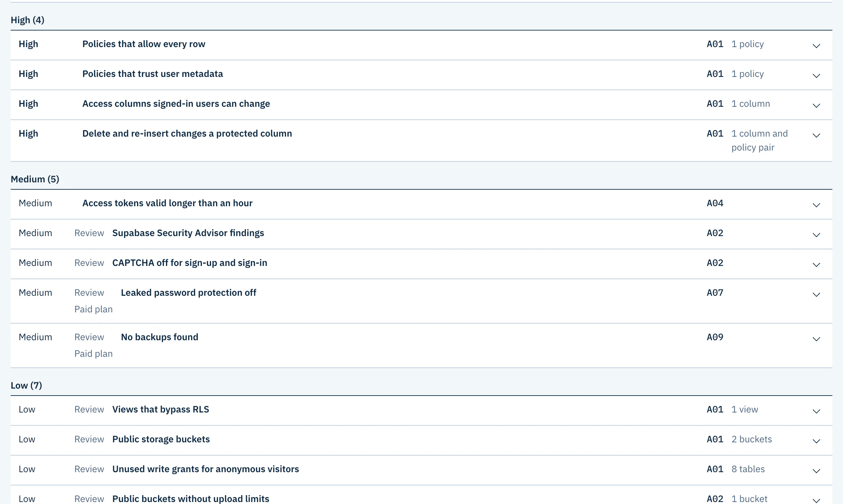Expand 'Leaked password protection off' chevron
The image size is (843, 504).
[816, 295]
